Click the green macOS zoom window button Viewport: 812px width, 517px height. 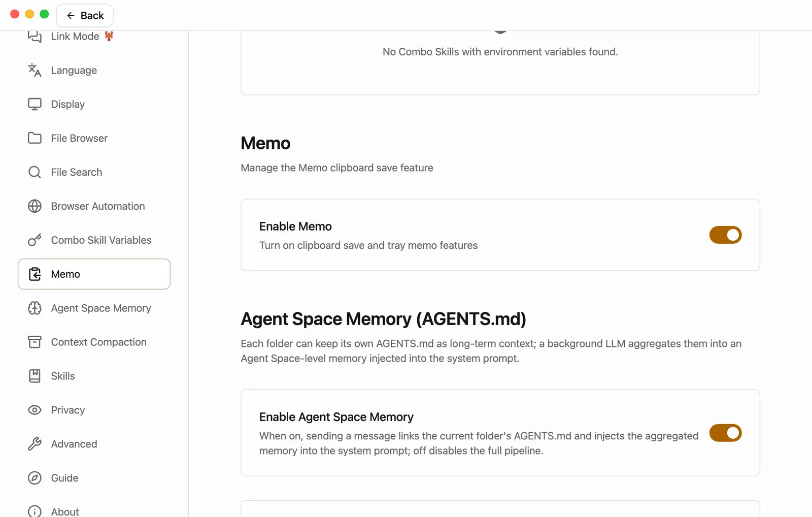[44, 14]
